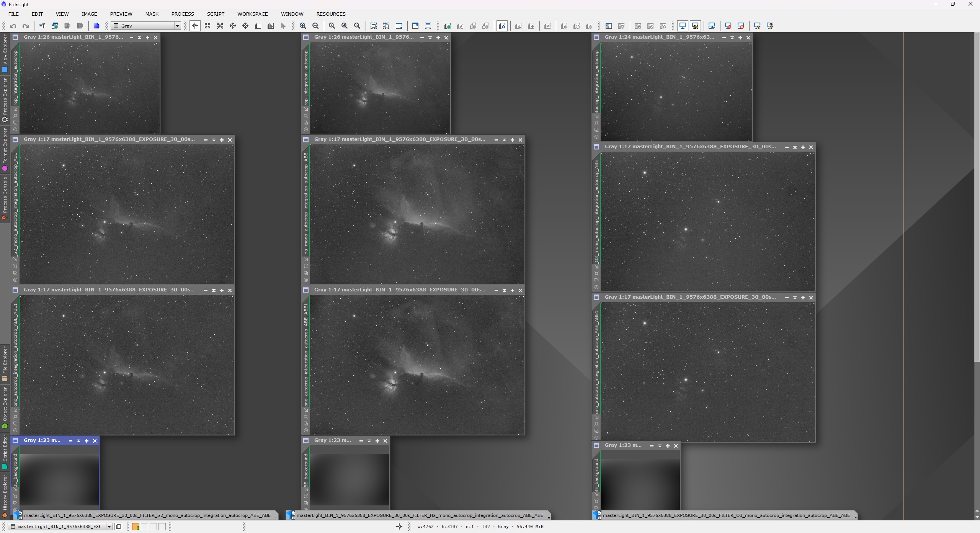Screen dimensions: 980x533
Task: Select the Readout mode crosshair tool
Action: click(195, 26)
